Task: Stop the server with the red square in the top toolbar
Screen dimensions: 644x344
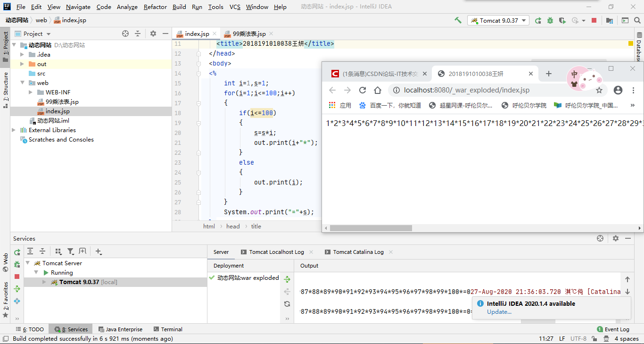Action: pos(594,20)
